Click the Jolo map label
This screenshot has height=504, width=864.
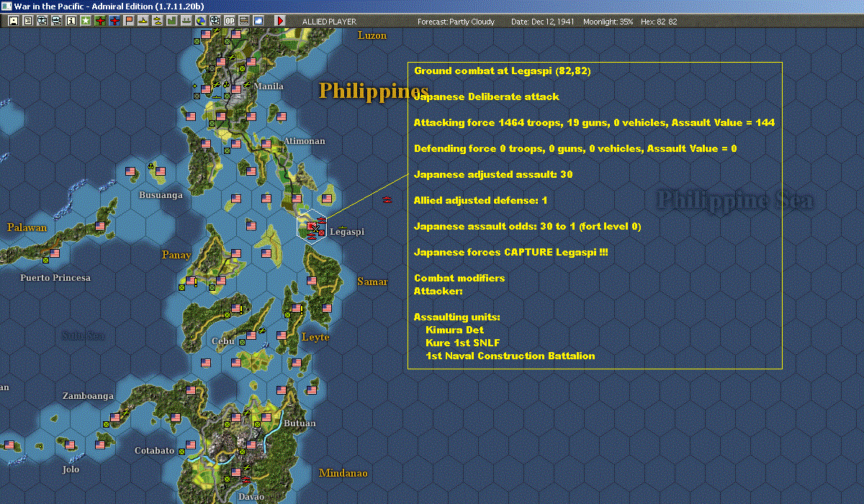coord(71,469)
